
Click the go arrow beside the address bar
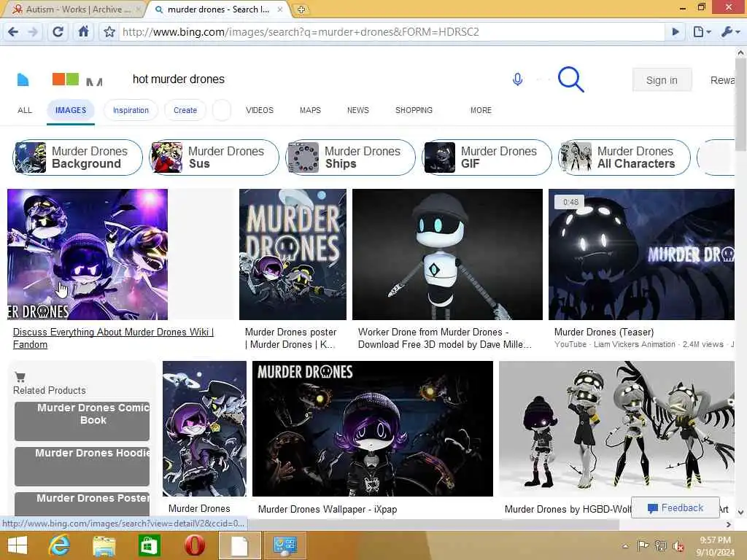coord(675,32)
